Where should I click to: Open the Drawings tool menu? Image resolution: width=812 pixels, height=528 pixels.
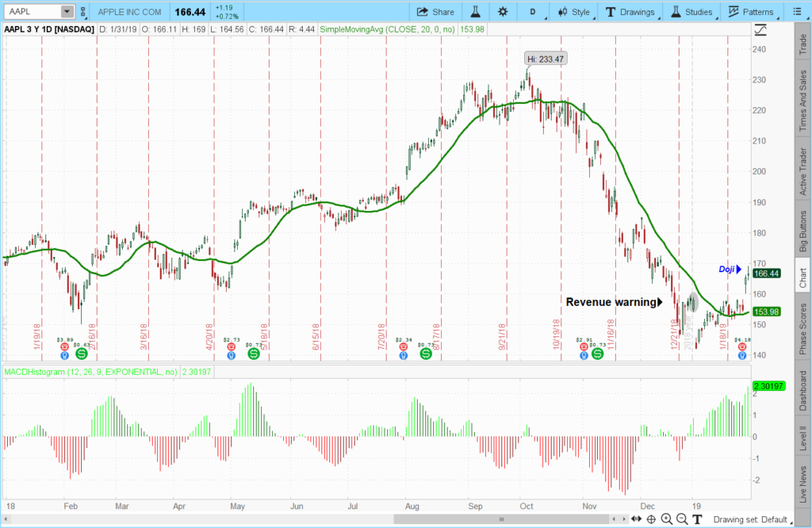[x=630, y=12]
